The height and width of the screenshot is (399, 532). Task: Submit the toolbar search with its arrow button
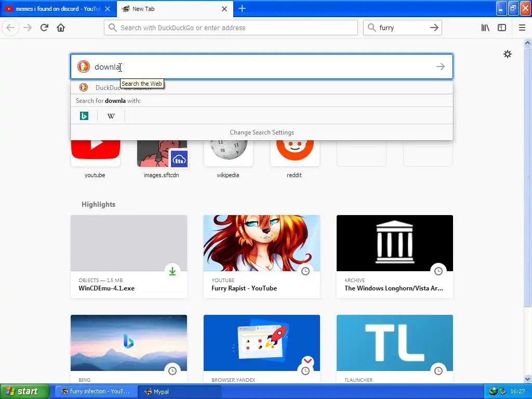point(434,28)
